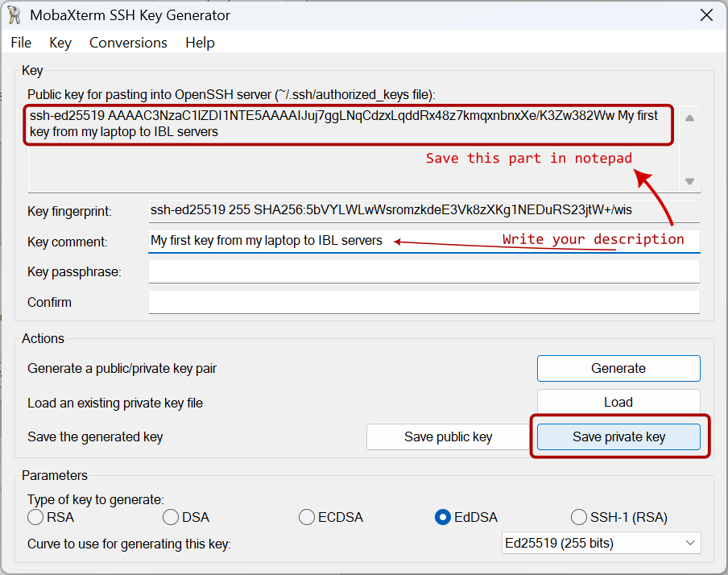Image resolution: width=728 pixels, height=575 pixels.
Task: Open the Key menu
Action: pyautogui.click(x=60, y=43)
